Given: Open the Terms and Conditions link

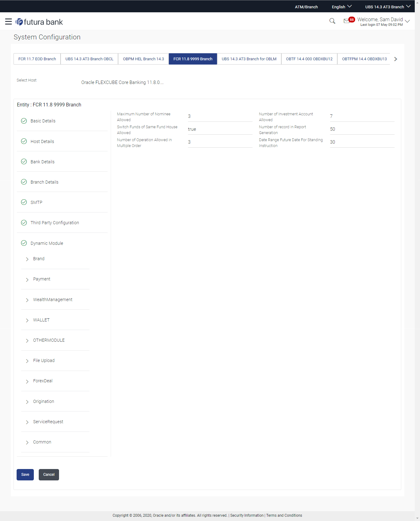Looking at the screenshot, I should coord(284,515).
